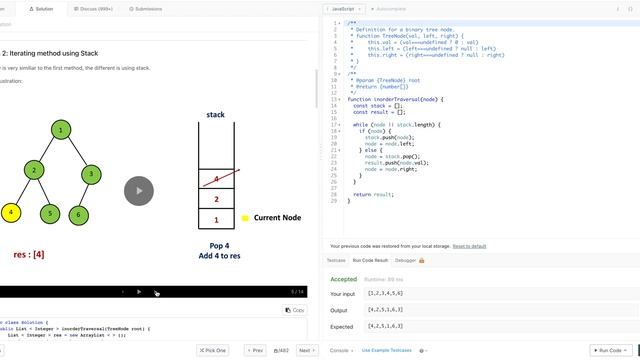This screenshot has height=360, width=640.
Task: Click the code line 'return result;'
Action: click(x=373, y=195)
